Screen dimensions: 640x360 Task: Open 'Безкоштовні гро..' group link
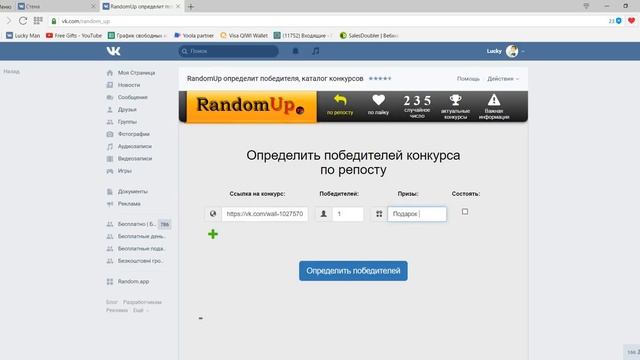point(140,261)
